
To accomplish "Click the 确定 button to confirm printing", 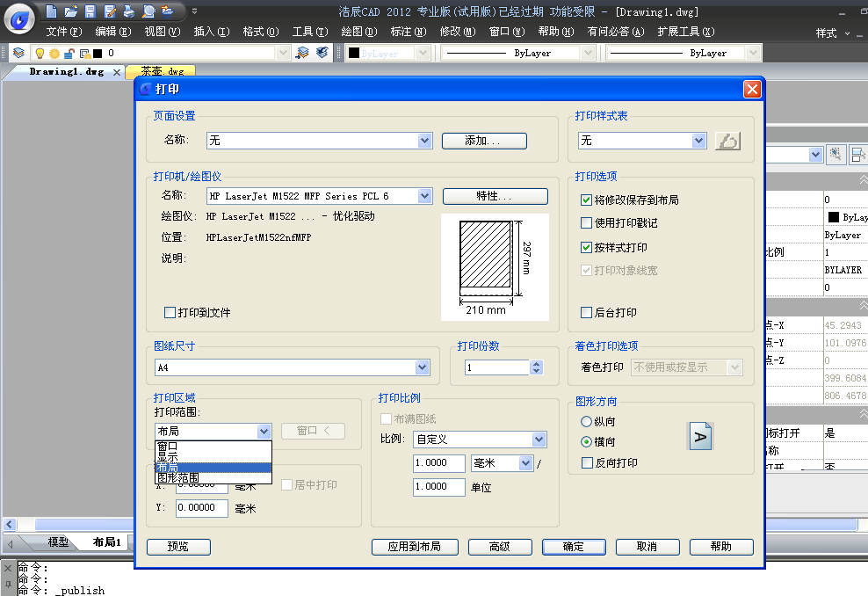I will pos(574,547).
